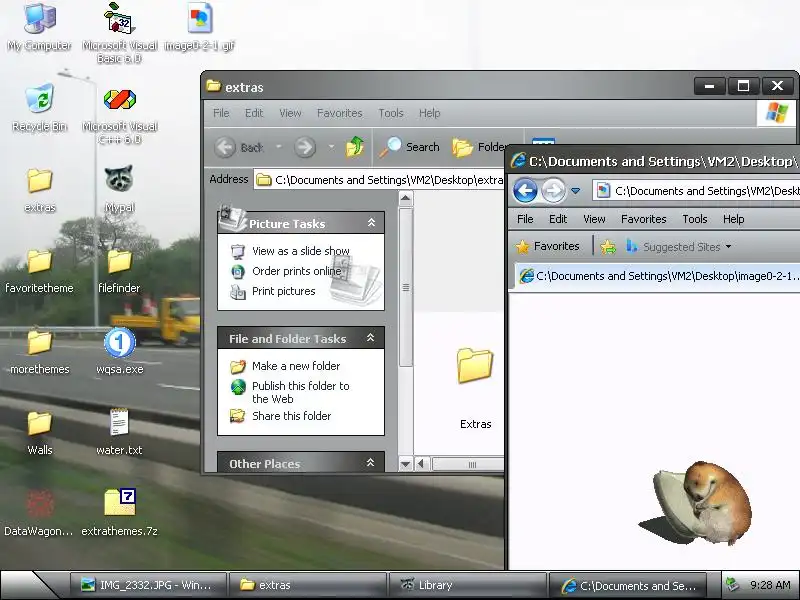
Task: Select water.txt desktop file
Action: (119, 432)
